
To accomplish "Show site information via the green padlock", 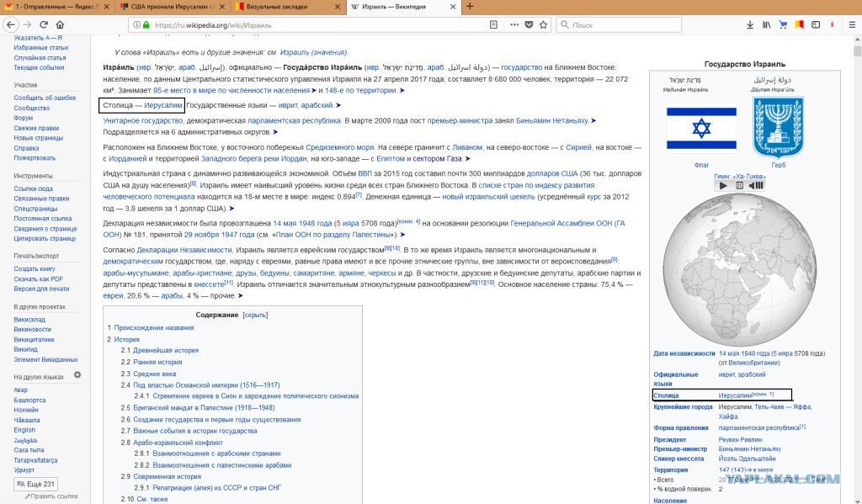I will click(146, 24).
